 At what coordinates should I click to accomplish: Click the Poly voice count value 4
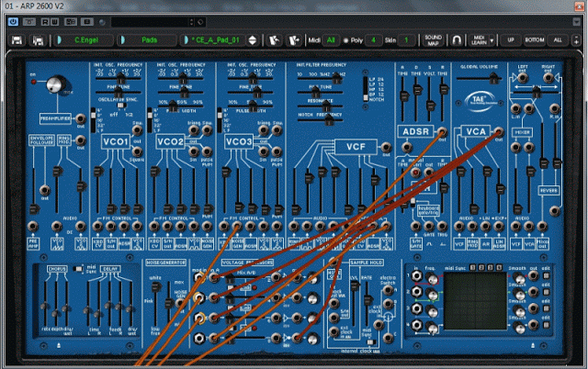tap(373, 40)
